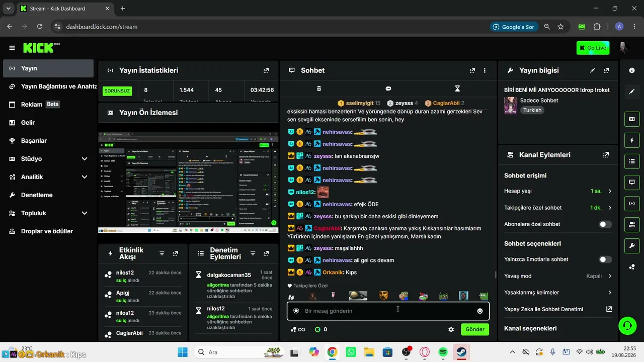The image size is (644, 362).
Task: Select the speech bubble chat view icon
Action: (388, 88)
